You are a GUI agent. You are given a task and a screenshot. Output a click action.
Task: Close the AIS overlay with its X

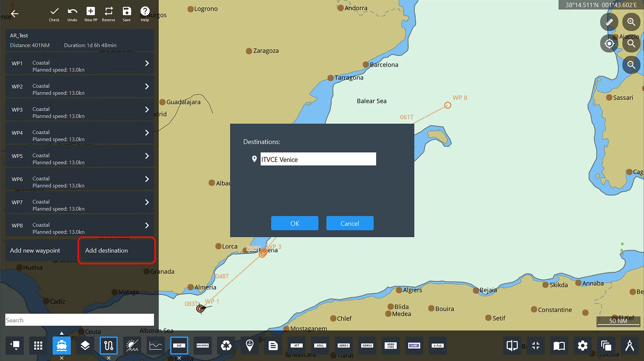179,358
